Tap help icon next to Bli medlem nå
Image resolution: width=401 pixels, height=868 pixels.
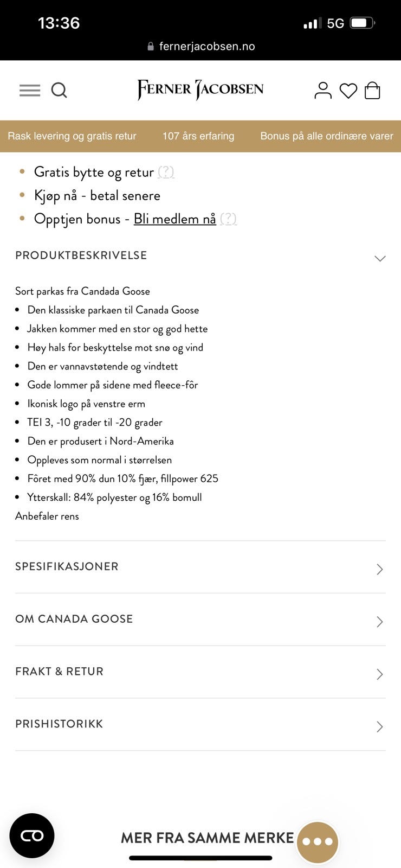point(228,219)
